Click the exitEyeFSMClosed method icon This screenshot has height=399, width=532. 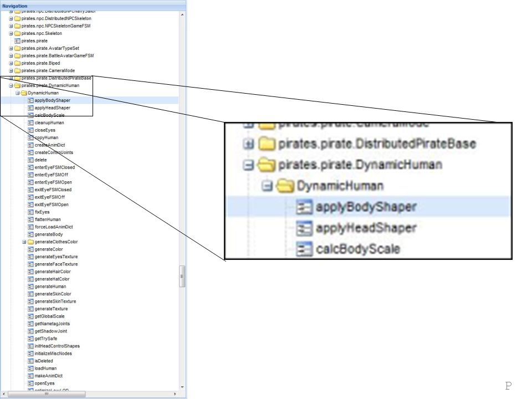[x=30, y=190]
